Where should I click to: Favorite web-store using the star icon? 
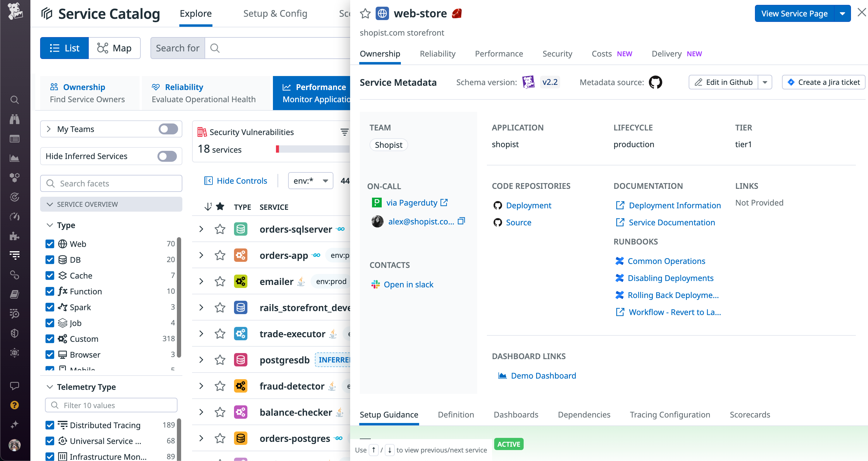365,13
